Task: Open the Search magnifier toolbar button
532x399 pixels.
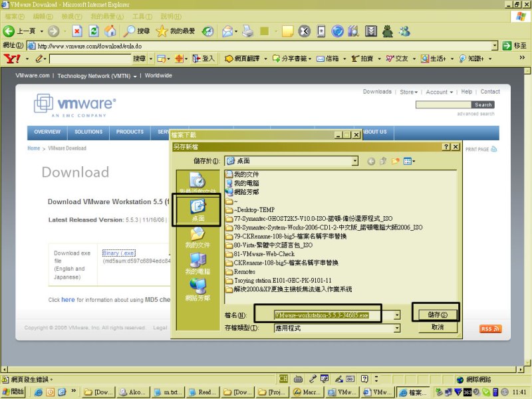Action: [x=136, y=31]
